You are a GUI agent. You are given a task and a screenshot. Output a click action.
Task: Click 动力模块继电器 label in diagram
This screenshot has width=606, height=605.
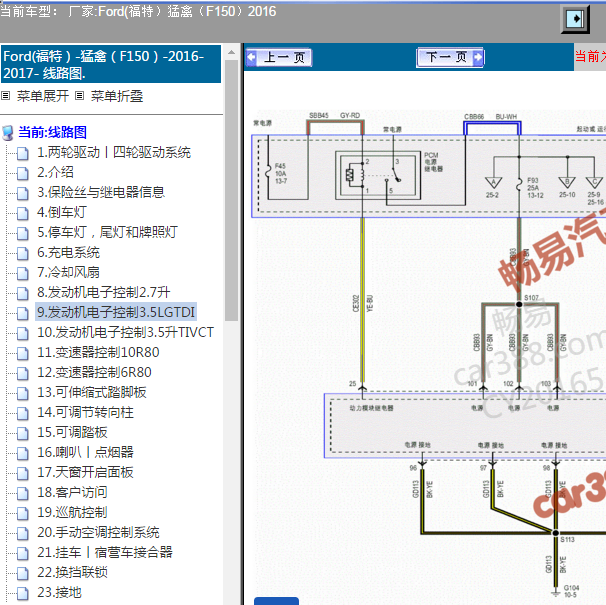pos(371,408)
